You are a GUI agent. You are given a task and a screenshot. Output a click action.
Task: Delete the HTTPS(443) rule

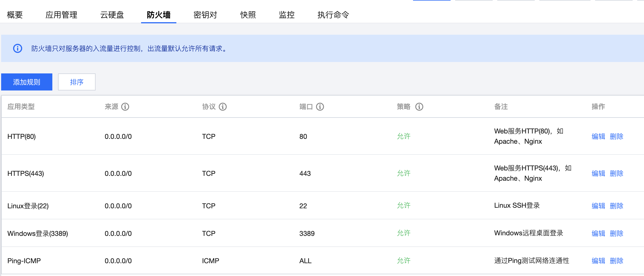click(617, 173)
